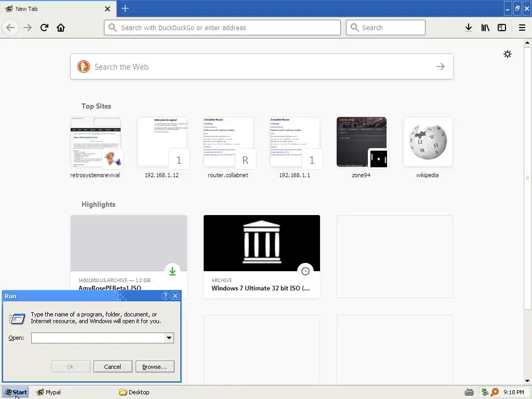Close the New Tab tab
This screenshot has height=399, width=532.
[x=108, y=9]
